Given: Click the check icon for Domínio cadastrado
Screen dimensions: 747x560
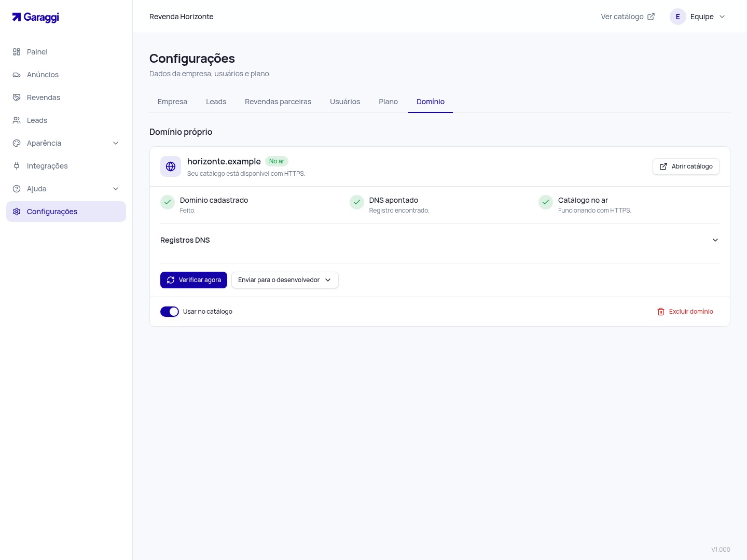Looking at the screenshot, I should coord(168,202).
